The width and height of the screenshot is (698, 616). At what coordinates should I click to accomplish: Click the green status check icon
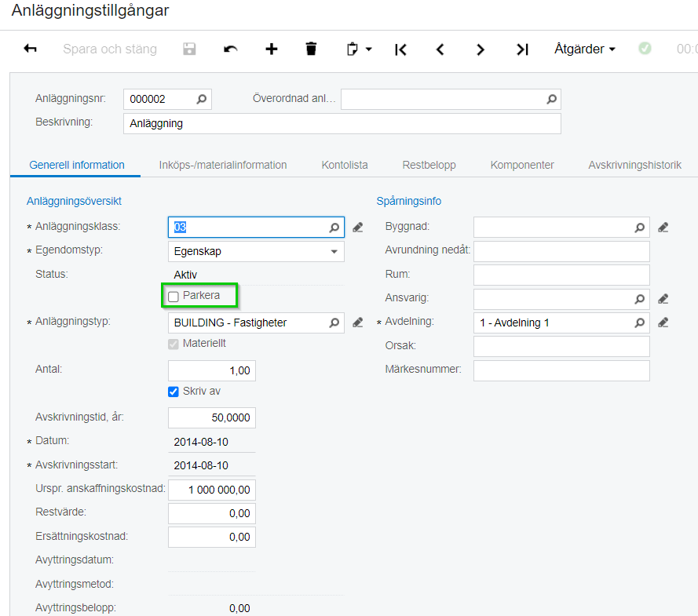tap(645, 48)
